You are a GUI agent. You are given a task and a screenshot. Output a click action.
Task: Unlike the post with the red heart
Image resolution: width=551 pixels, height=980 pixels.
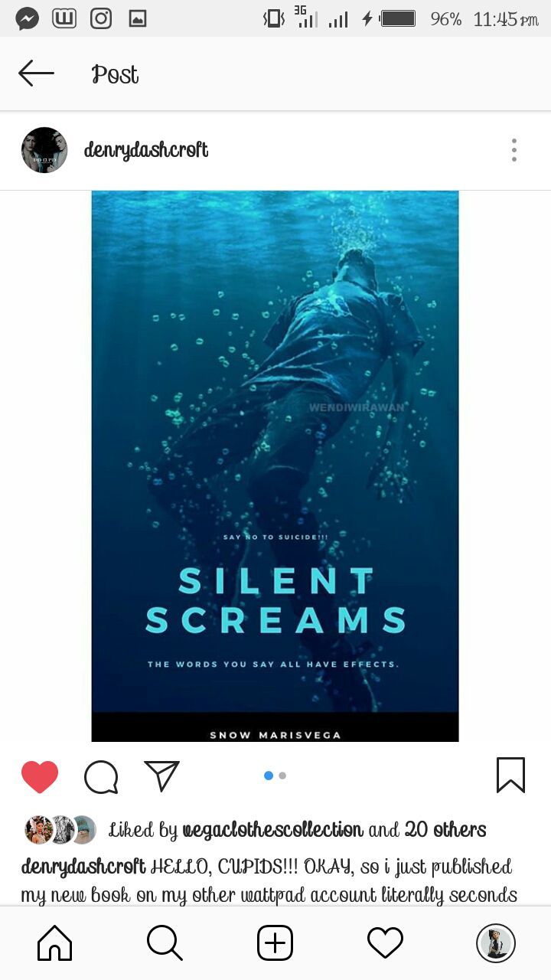(40, 776)
